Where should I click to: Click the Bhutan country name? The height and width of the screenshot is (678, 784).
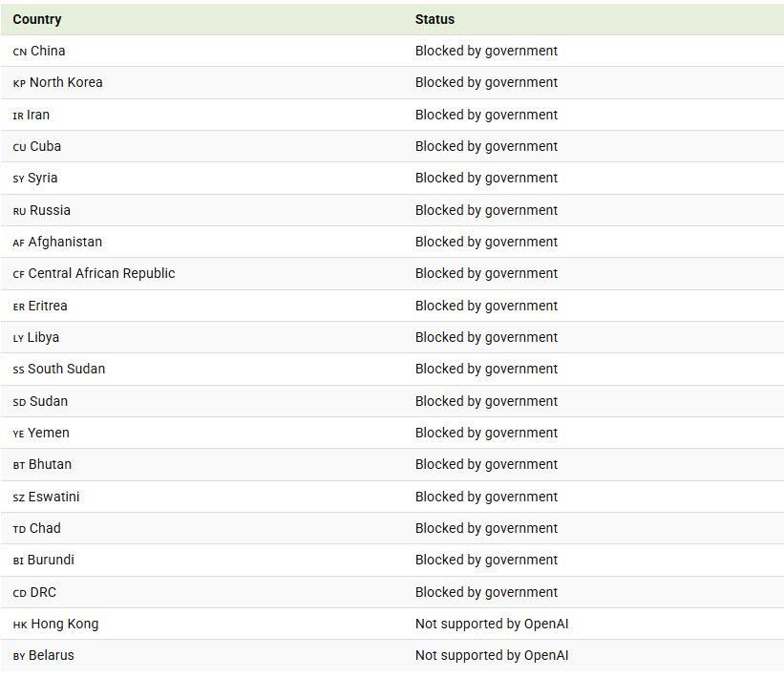pyautogui.click(x=50, y=464)
